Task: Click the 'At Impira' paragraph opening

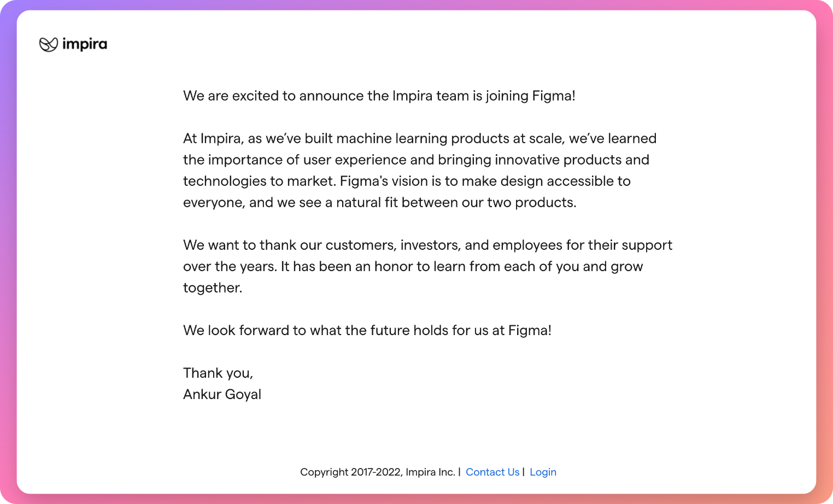Action: tap(213, 139)
